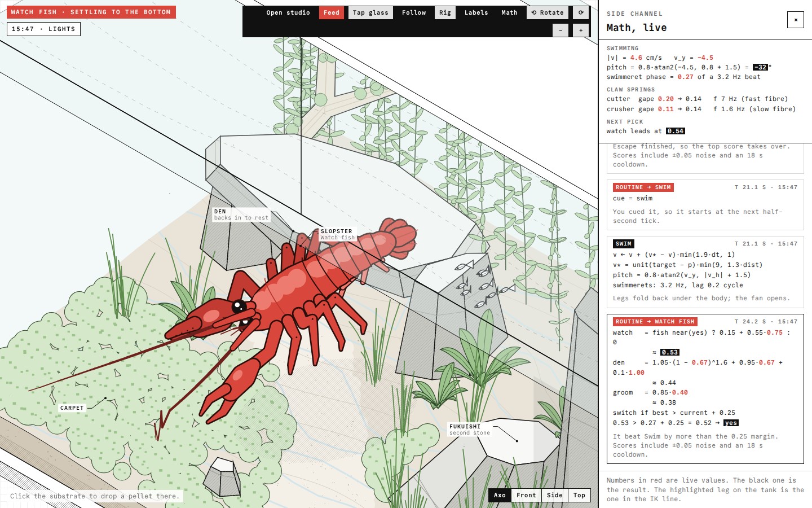
Task: Click the FUKUISHI second stone label
Action: 470,430
